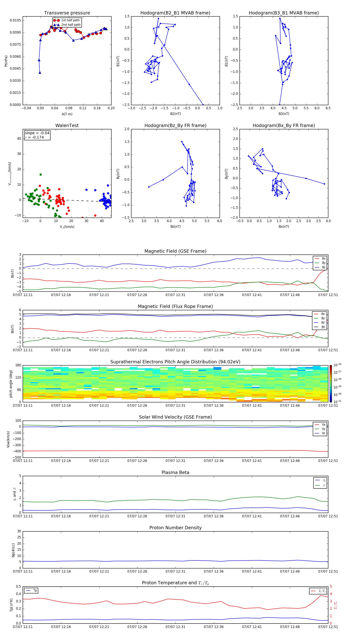Click 'Bx(nT)' x-axis label
This screenshot has width=351, height=644.
point(284,227)
